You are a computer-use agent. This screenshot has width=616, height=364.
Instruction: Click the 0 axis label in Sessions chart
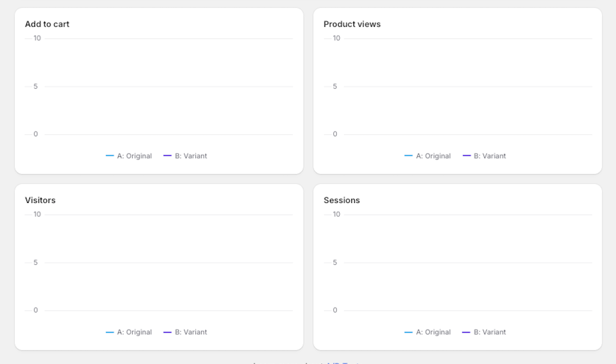(335, 310)
